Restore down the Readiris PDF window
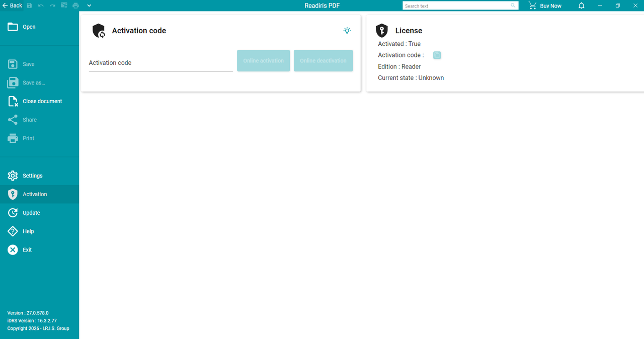 click(617, 6)
